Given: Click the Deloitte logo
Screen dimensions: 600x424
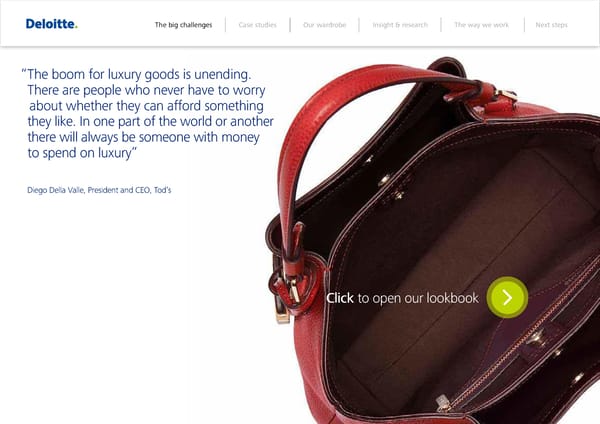Looking at the screenshot, I should tap(52, 24).
